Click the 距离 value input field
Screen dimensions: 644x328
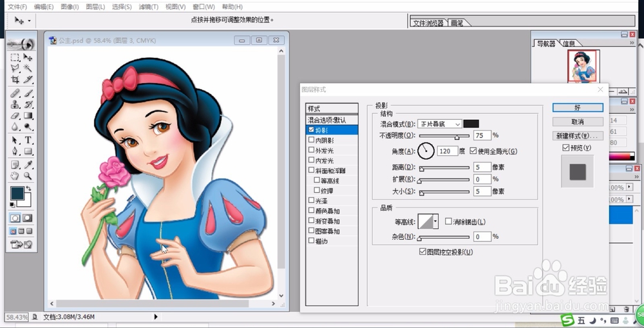pyautogui.click(x=482, y=168)
